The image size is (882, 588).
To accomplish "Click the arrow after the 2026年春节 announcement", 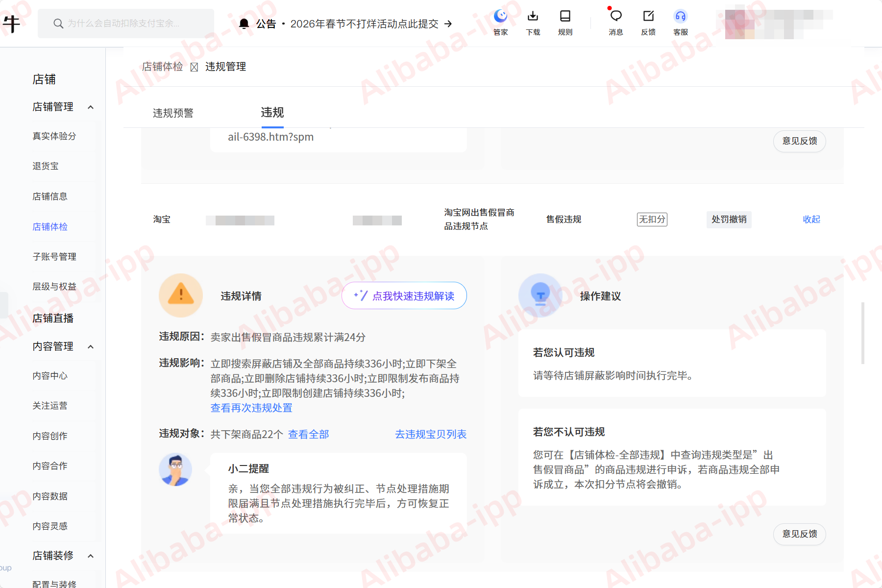I will pos(448,24).
